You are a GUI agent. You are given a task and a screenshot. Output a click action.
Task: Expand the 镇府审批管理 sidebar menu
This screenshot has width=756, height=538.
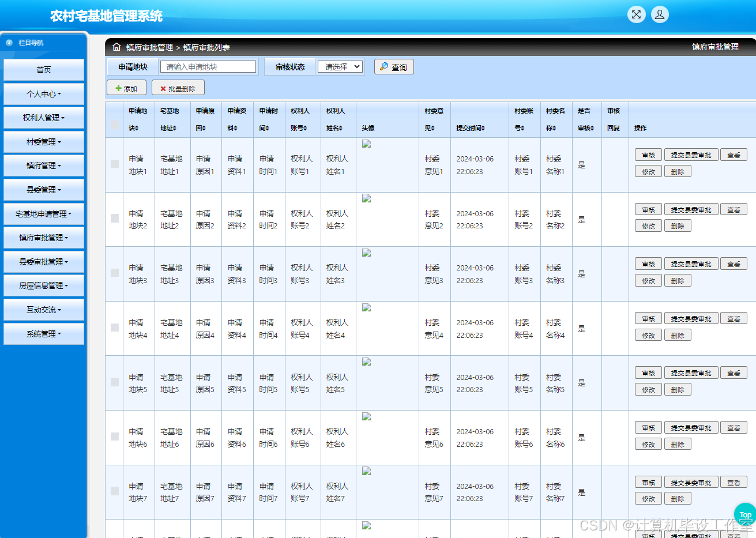44,238
